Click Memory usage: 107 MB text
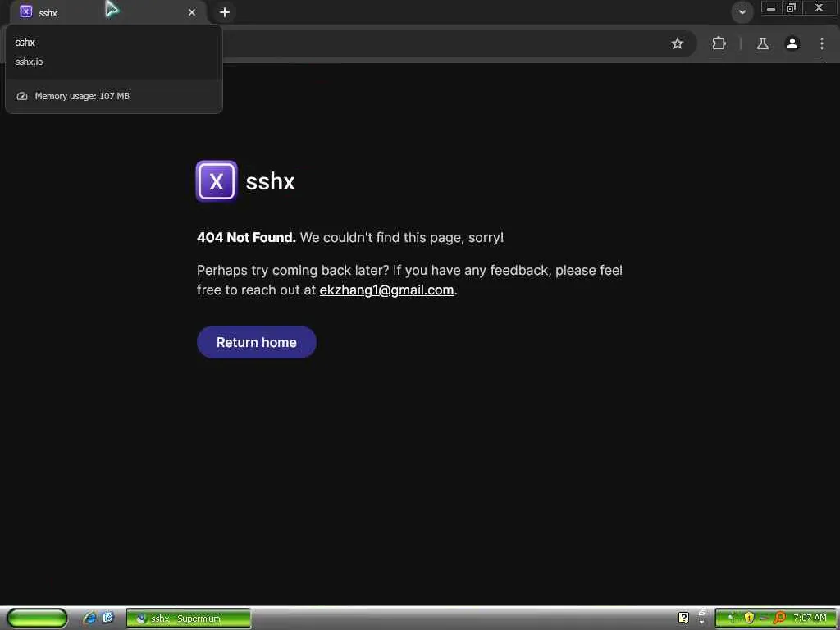This screenshot has width=840, height=630. (83, 97)
